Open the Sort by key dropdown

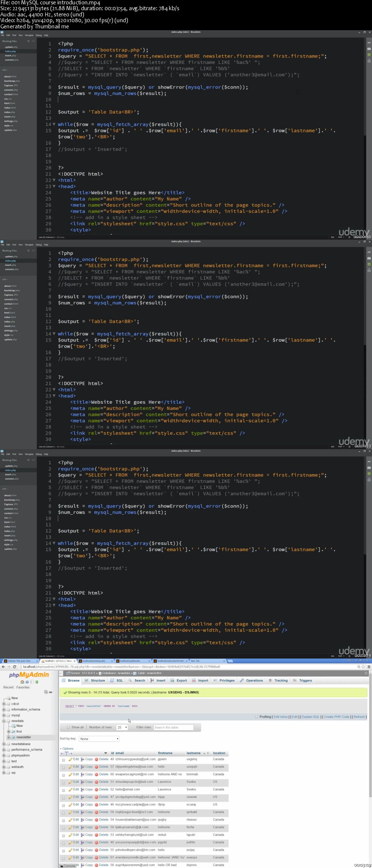[100, 739]
